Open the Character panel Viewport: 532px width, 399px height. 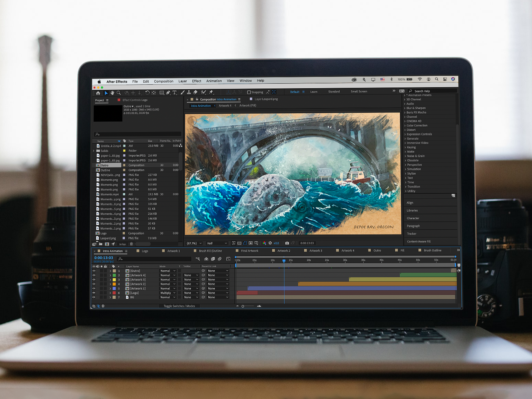pos(413,218)
